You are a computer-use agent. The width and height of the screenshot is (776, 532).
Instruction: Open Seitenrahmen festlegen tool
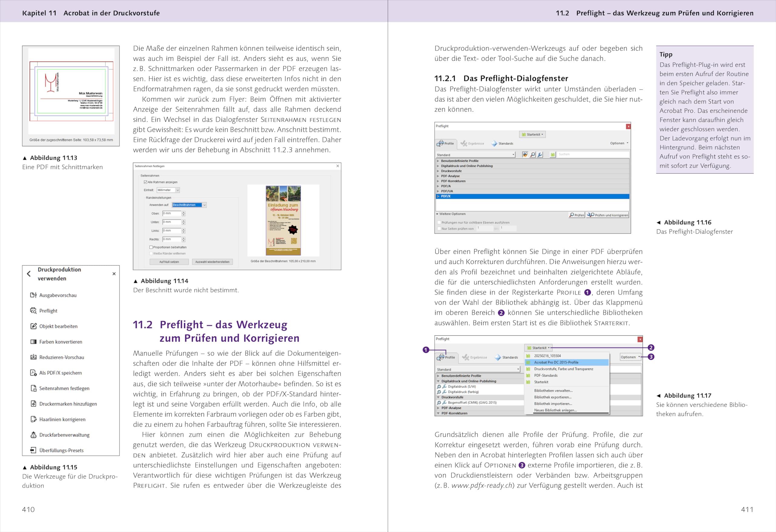click(x=60, y=388)
